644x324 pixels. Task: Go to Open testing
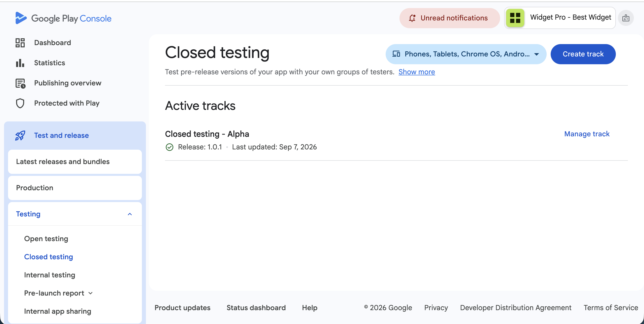(46, 239)
